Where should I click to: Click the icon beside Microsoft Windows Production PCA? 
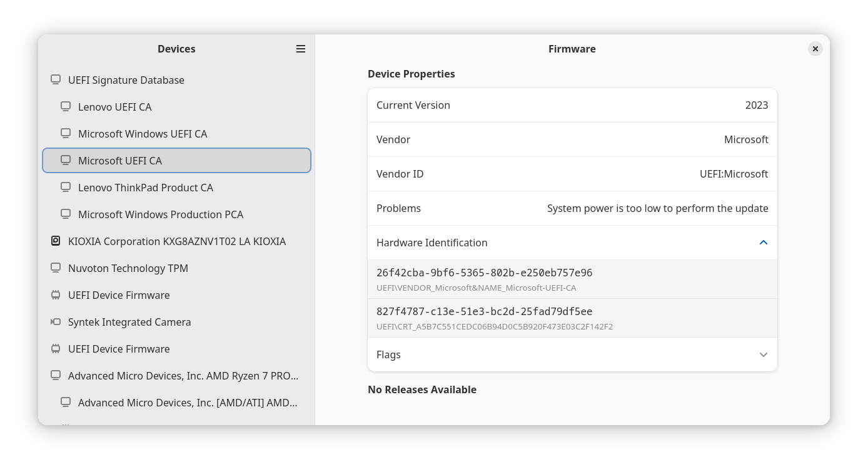point(66,214)
